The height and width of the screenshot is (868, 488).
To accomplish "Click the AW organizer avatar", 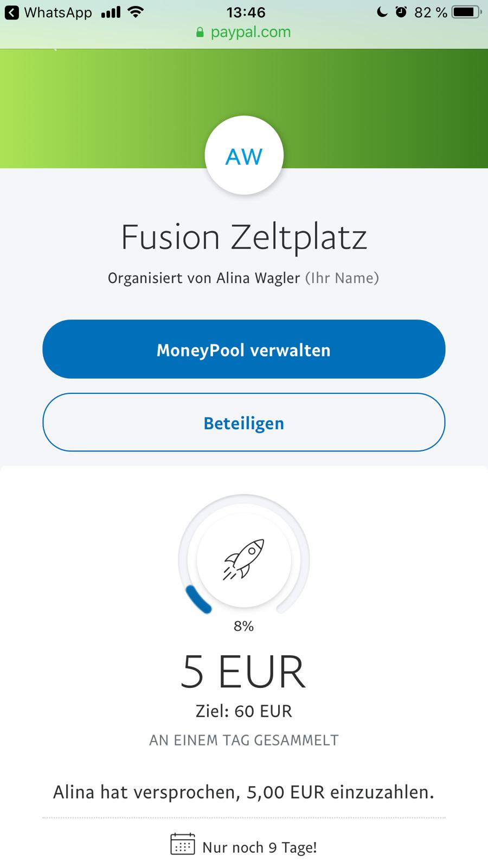I will [x=244, y=156].
